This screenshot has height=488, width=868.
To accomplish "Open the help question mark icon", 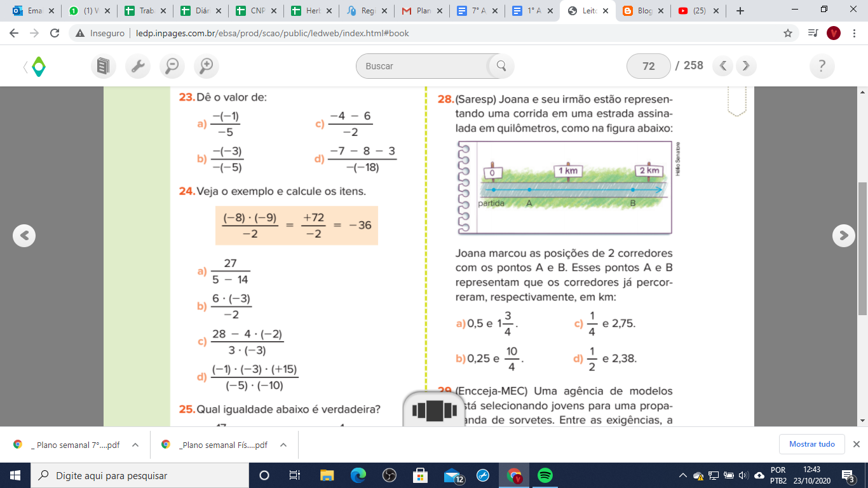I will 822,65.
